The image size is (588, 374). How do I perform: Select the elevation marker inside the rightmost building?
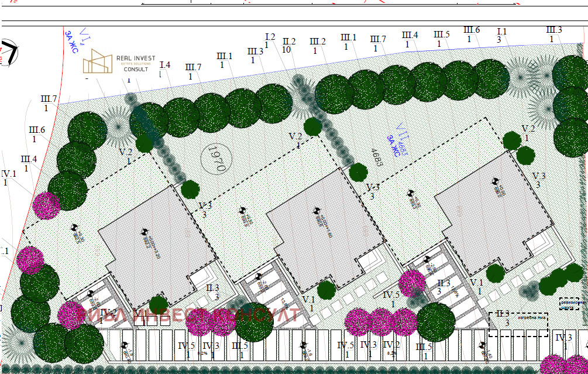[496, 186]
